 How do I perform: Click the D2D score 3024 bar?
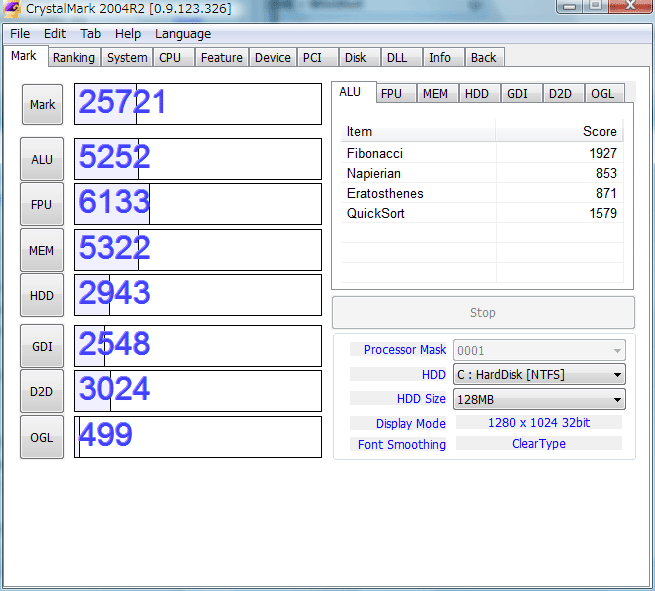198,391
